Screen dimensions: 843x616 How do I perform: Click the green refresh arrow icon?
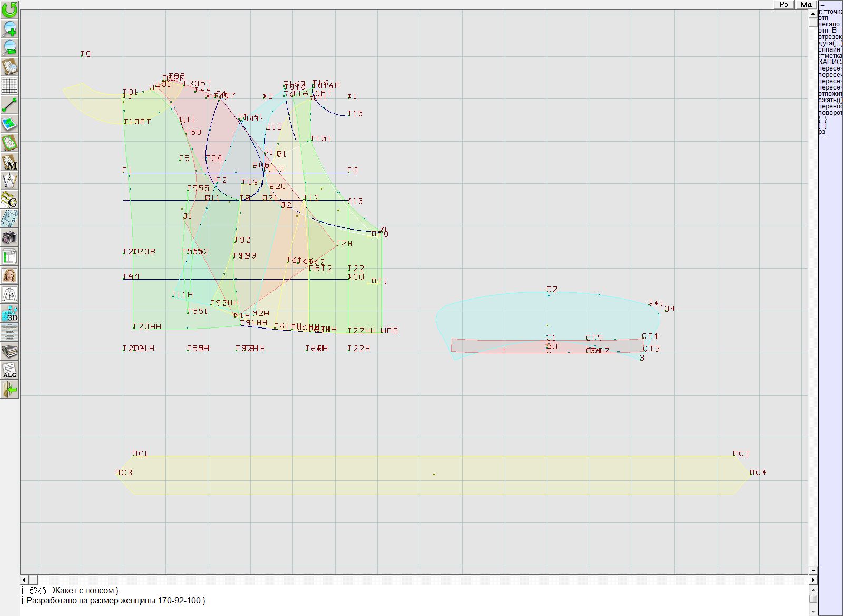click(9, 9)
